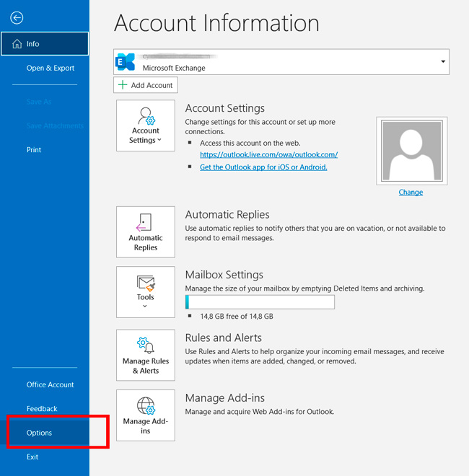Click the profile picture placeholder

[411, 151]
